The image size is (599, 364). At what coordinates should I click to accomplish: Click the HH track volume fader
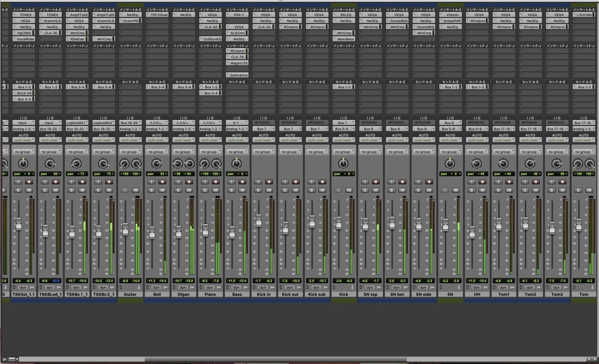point(472,233)
